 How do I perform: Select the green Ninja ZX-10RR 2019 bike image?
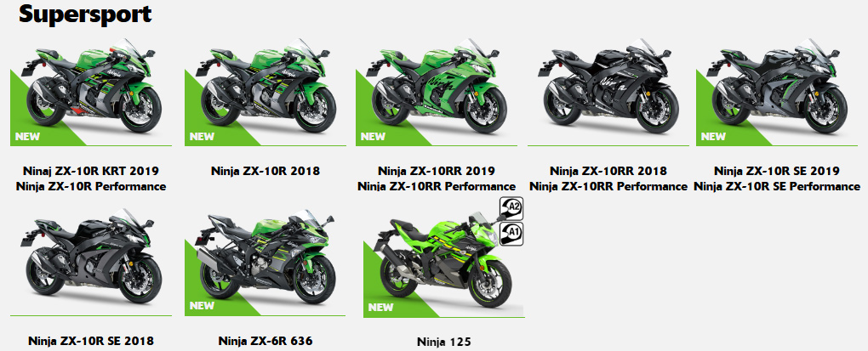(437, 92)
